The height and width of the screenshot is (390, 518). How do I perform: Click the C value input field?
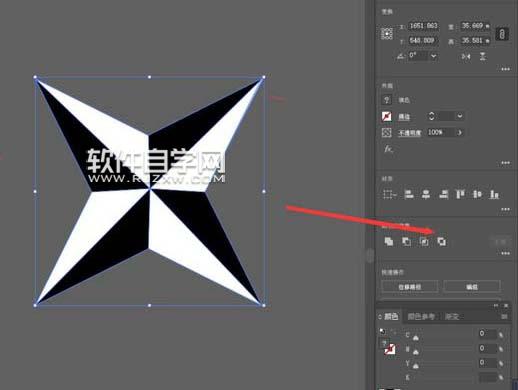tap(487, 334)
